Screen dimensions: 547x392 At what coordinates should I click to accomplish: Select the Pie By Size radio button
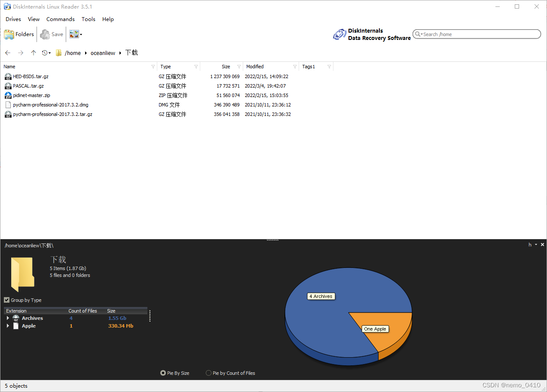coord(163,373)
